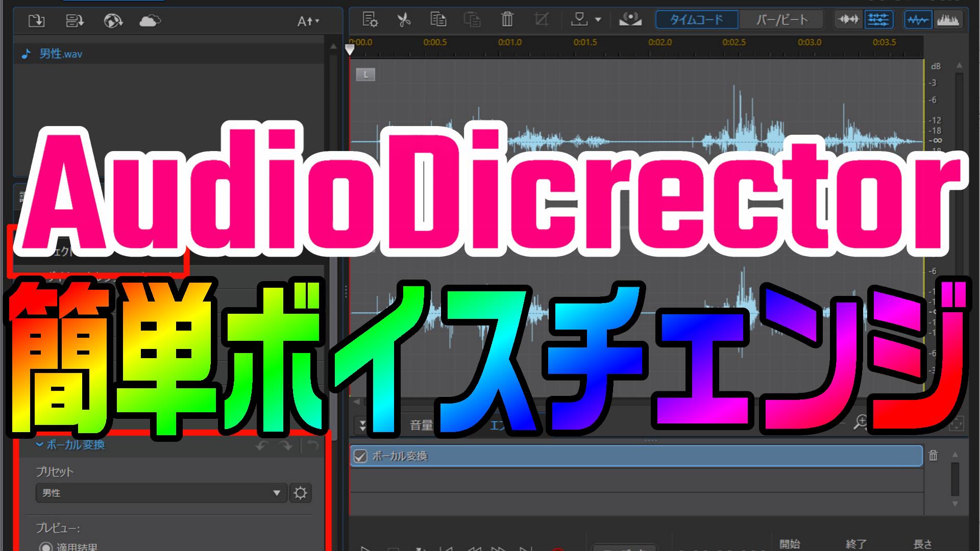The width and height of the screenshot is (980, 551).
Task: Click the crop icon in editing toolbar
Action: coord(541,20)
